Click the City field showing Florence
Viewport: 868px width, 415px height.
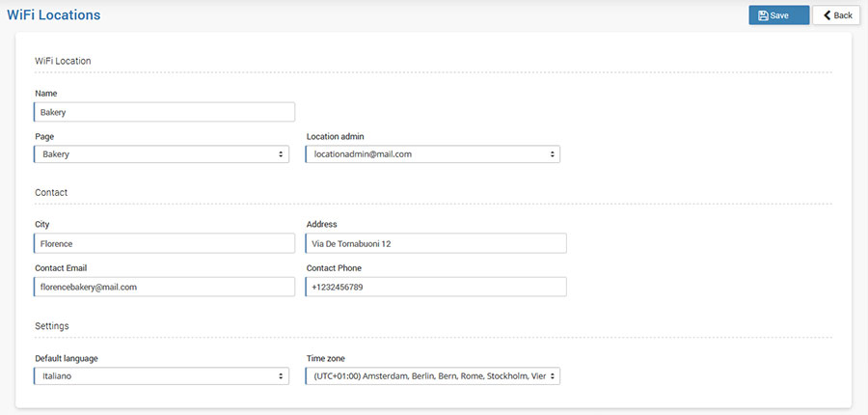164,244
